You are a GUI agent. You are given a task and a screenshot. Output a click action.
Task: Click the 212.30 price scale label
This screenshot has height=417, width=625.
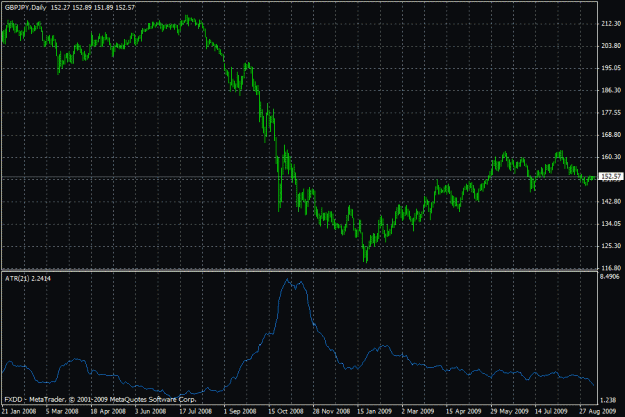click(611, 24)
